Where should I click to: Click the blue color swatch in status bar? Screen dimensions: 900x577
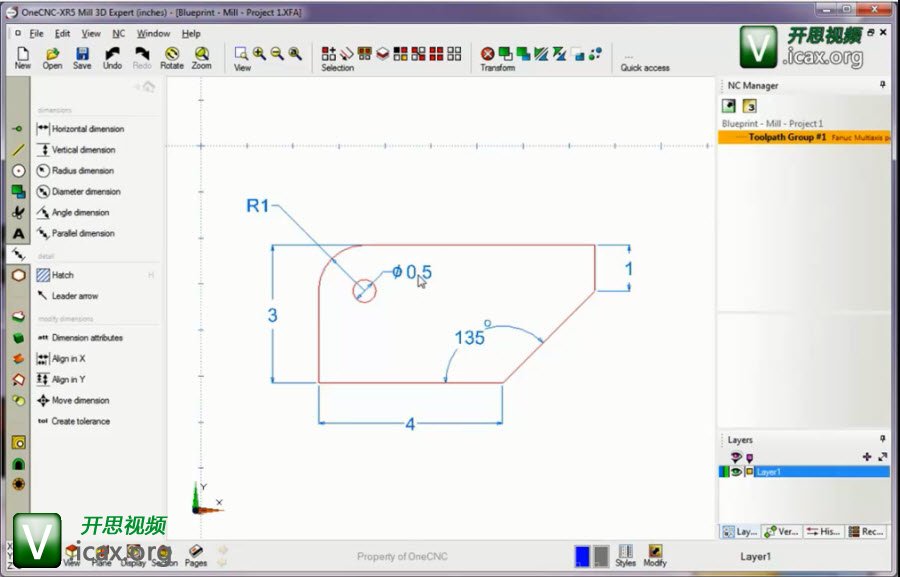582,556
